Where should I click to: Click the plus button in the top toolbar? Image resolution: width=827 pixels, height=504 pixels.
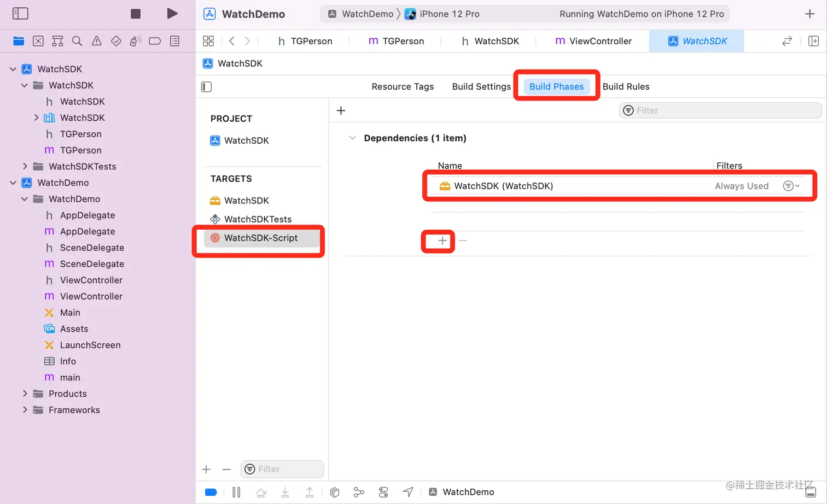coord(810,14)
